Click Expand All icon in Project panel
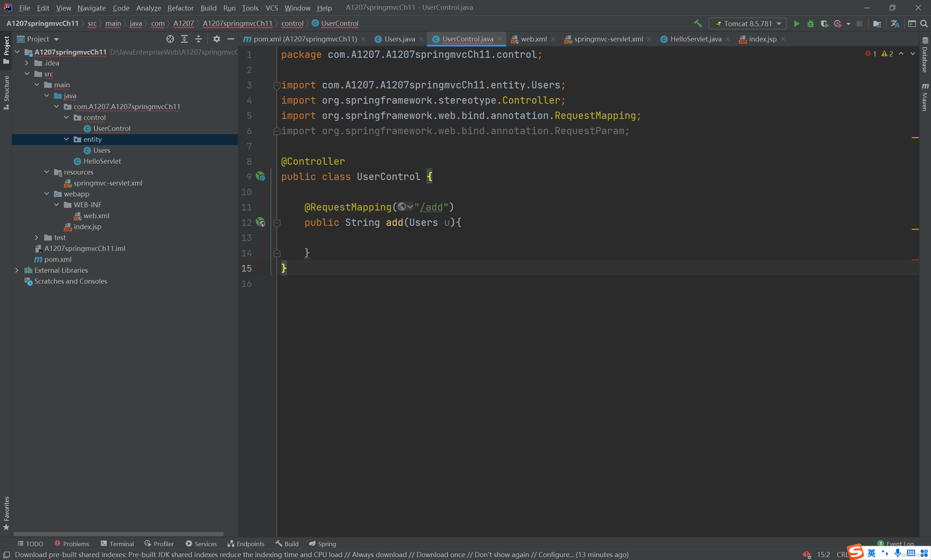Viewport: 931px width, 560px height. click(184, 39)
